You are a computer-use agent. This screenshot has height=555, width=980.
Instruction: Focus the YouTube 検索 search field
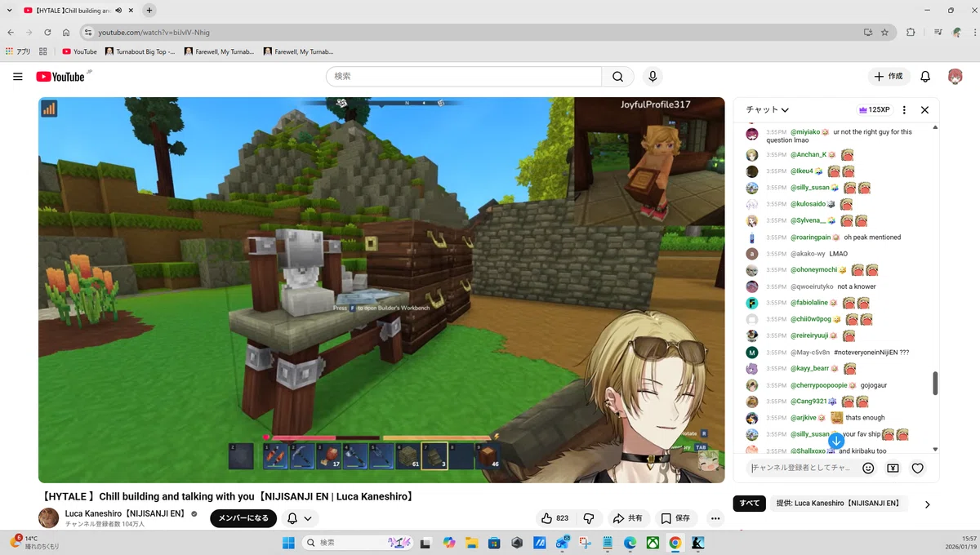click(x=464, y=77)
